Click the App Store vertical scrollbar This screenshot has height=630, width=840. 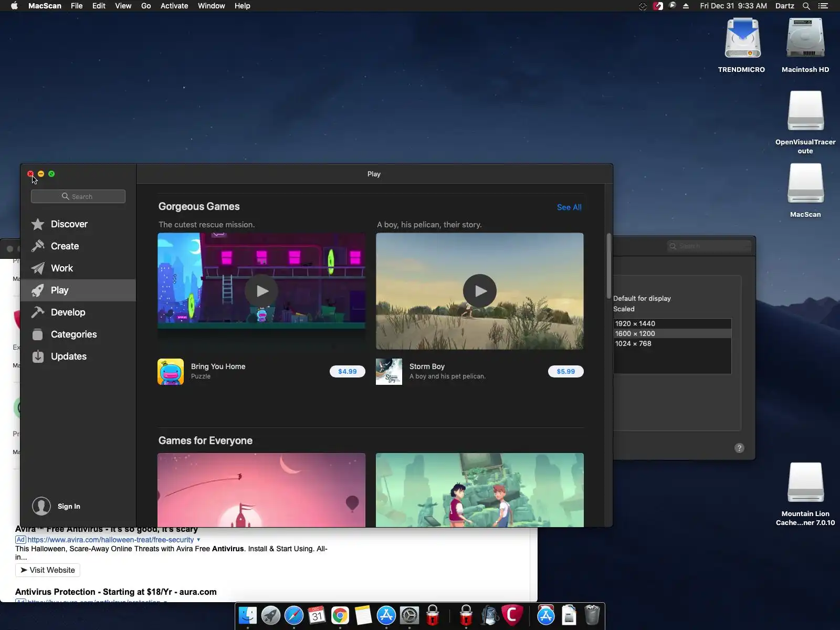pos(608,265)
